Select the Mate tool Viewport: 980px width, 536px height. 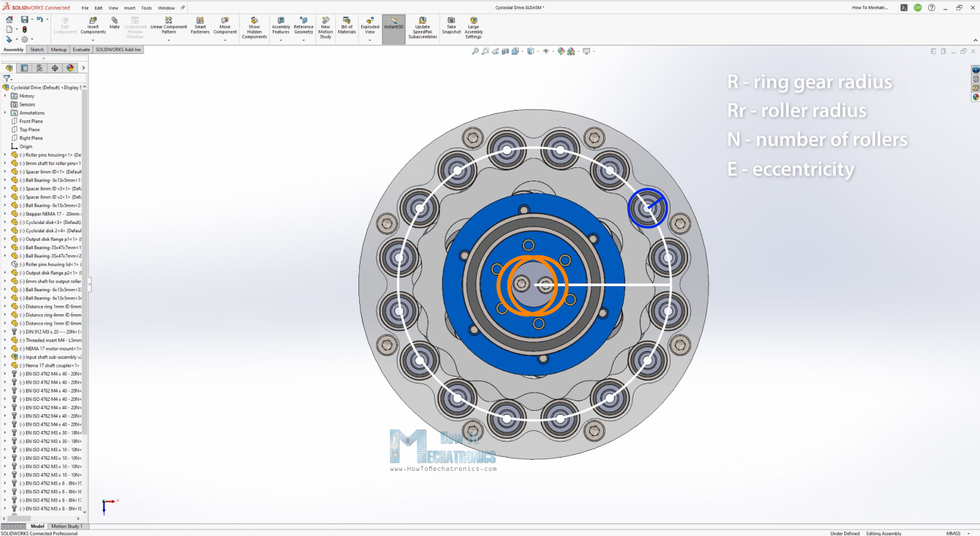point(114,24)
